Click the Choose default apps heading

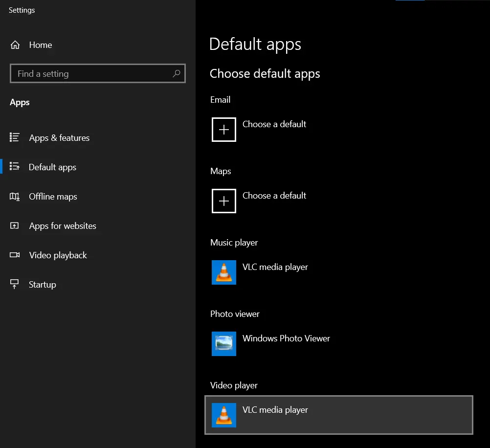pyautogui.click(x=265, y=74)
